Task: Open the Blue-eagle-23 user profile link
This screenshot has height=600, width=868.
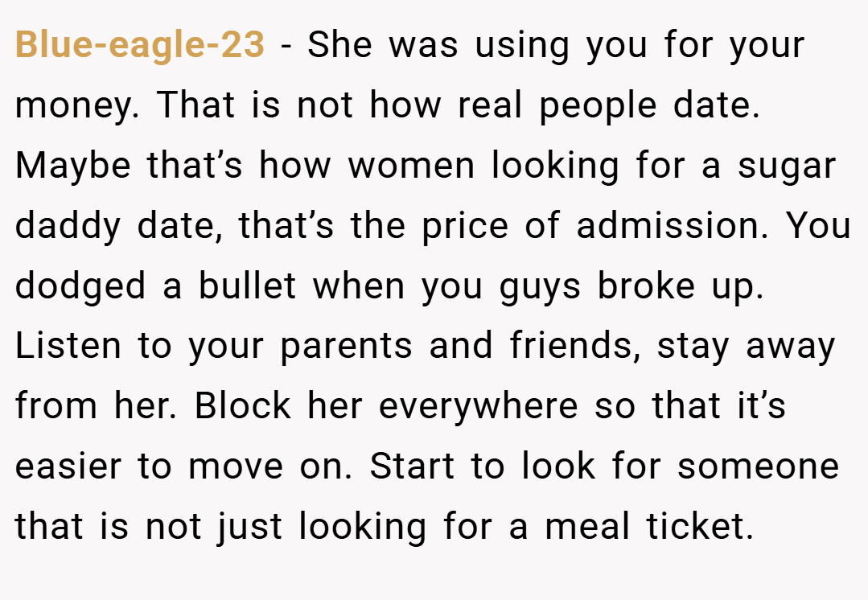Action: [x=139, y=45]
